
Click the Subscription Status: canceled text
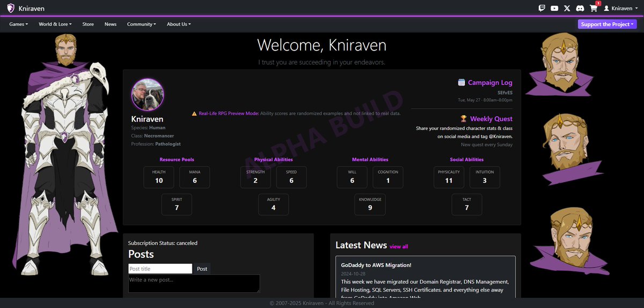pos(163,243)
